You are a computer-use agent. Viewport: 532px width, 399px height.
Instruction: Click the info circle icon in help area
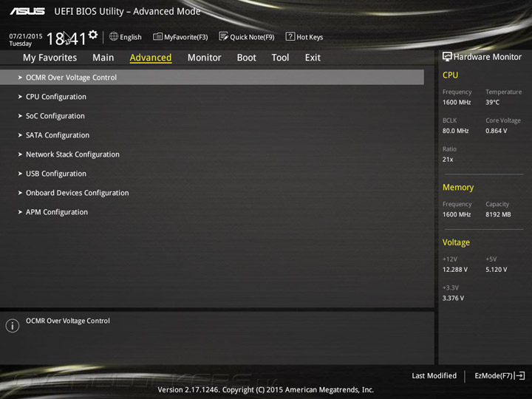[x=13, y=326]
